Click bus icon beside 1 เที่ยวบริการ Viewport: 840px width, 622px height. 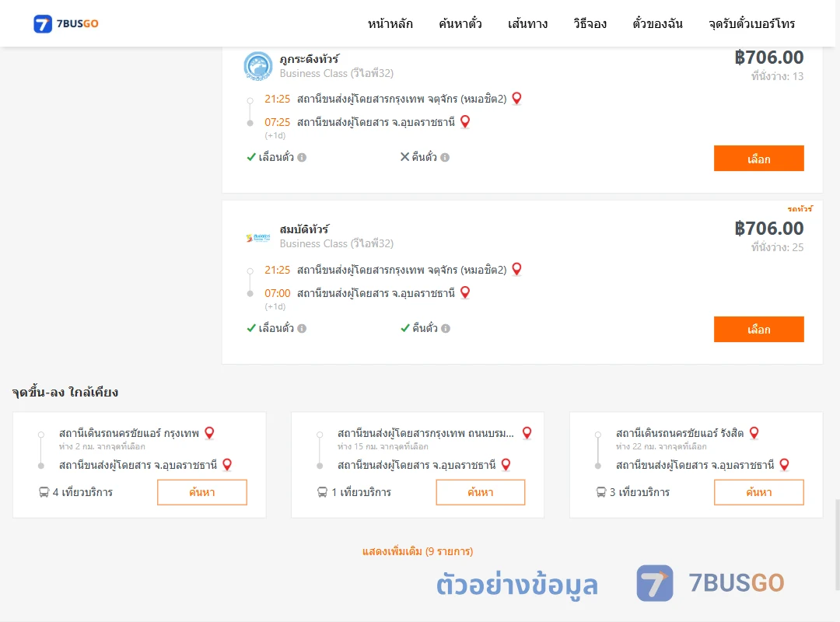point(322,492)
